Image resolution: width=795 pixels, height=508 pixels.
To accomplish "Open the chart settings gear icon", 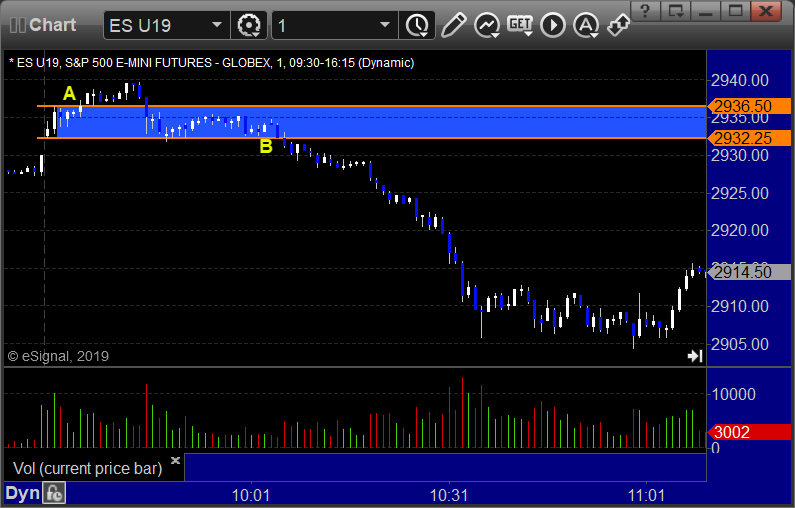I will [249, 25].
